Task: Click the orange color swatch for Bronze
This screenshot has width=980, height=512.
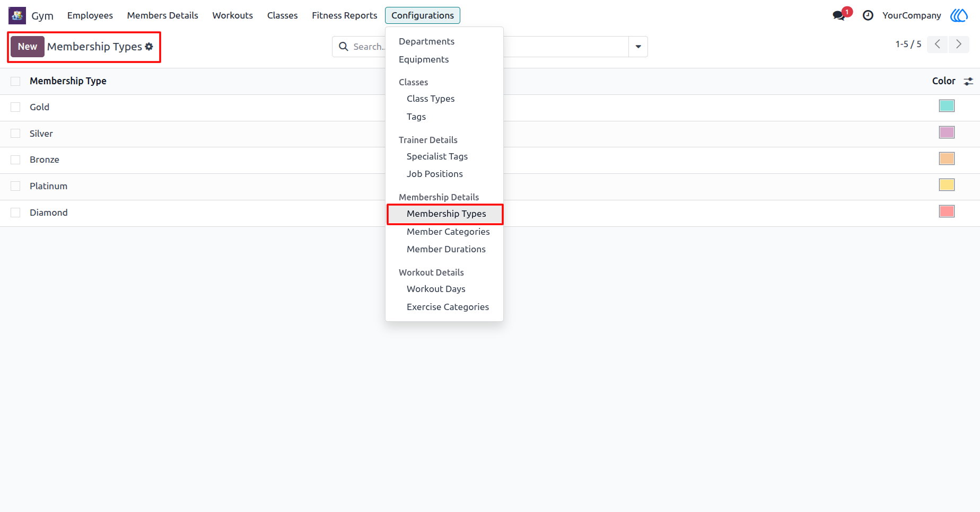Action: [947, 158]
